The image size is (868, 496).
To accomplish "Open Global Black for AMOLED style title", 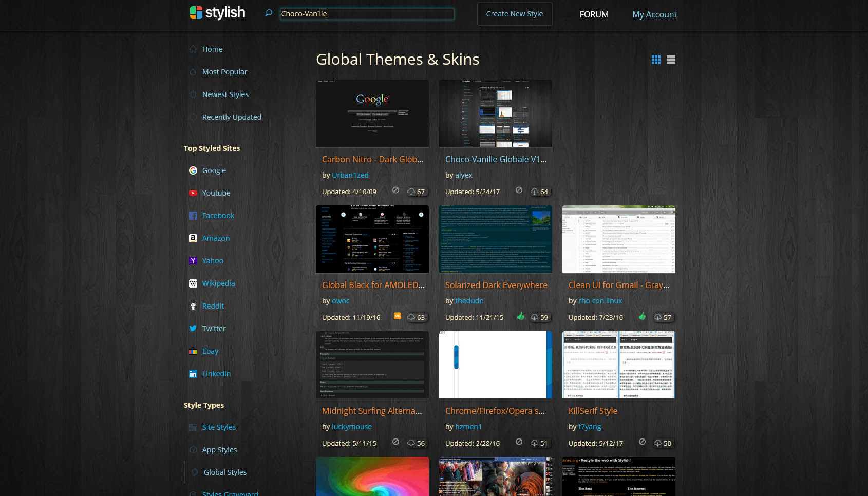I will pos(373,285).
